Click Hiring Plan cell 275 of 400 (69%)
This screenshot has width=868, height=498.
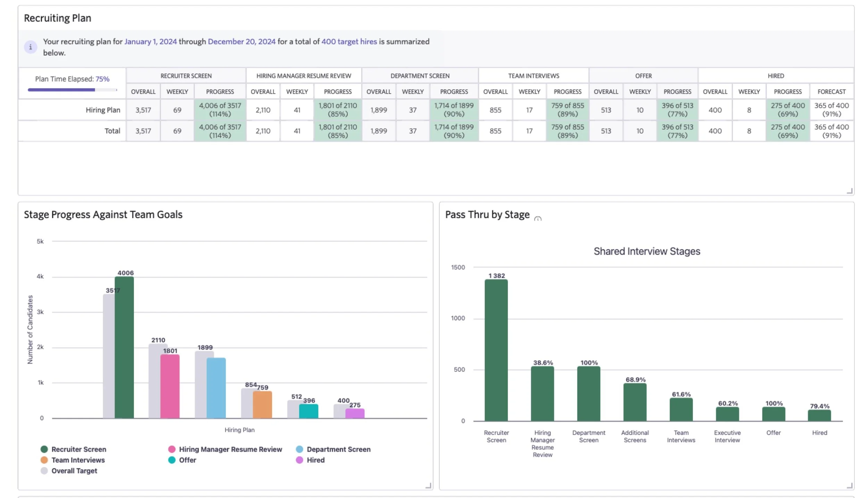tap(788, 110)
